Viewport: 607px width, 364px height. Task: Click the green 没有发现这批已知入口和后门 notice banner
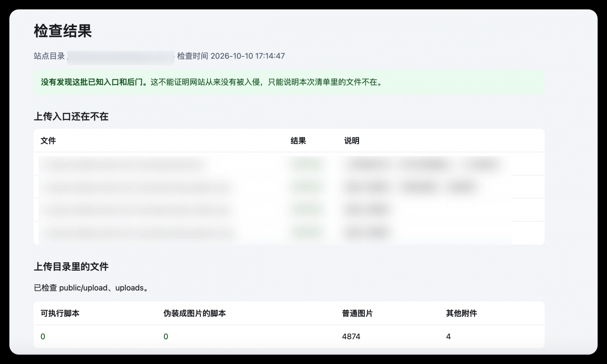(x=289, y=82)
